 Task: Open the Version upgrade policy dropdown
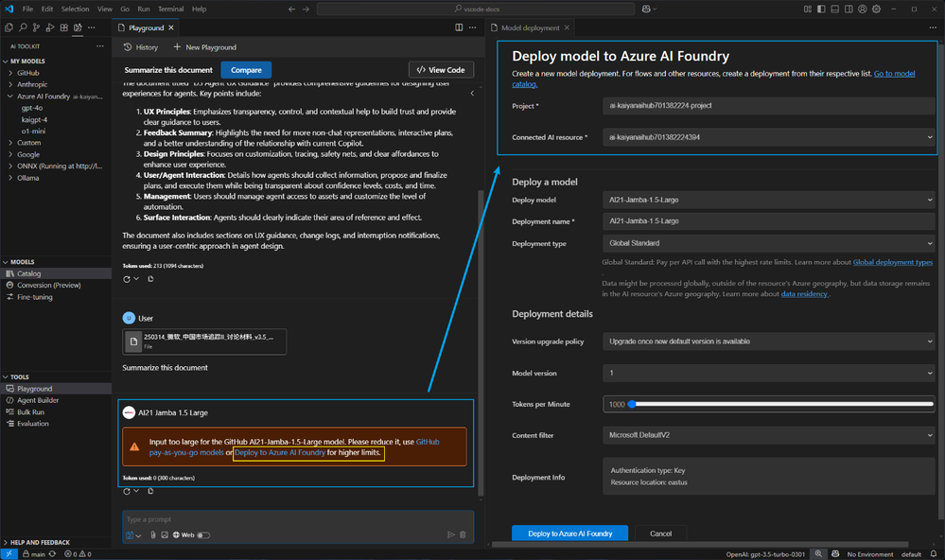coord(768,341)
